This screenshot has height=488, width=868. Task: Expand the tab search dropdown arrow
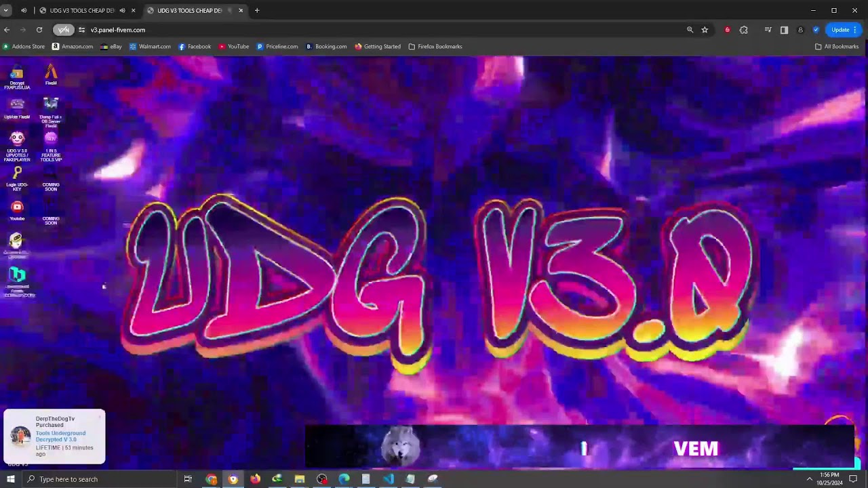click(6, 10)
